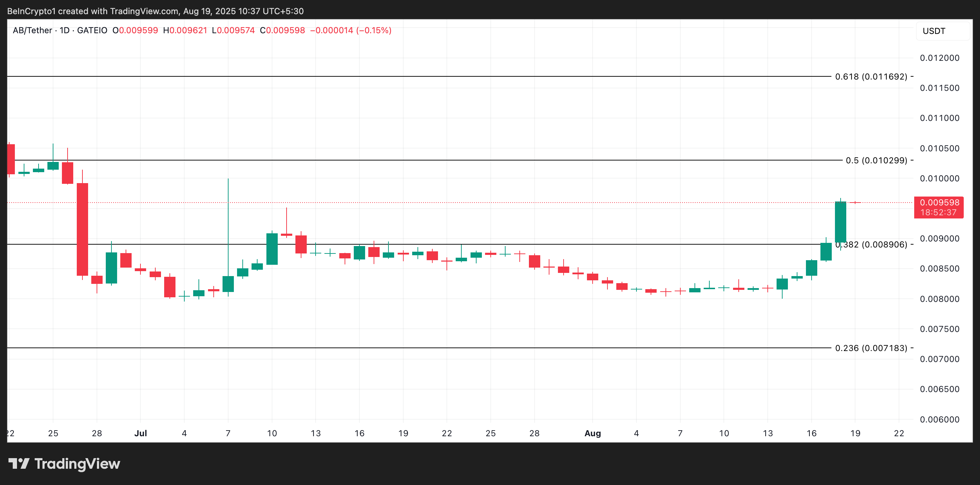Click the TradingView wordmark text

click(77, 464)
